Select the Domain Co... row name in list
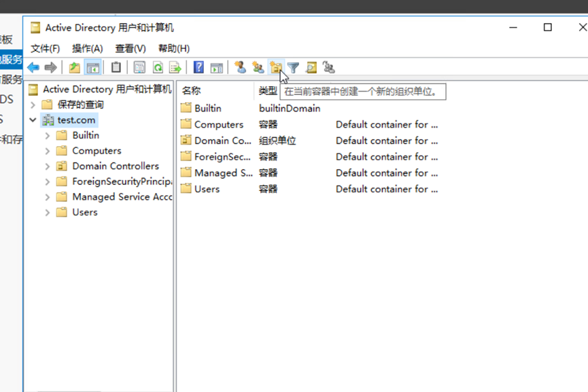Viewport: 588px width, 392px height. coord(223,141)
